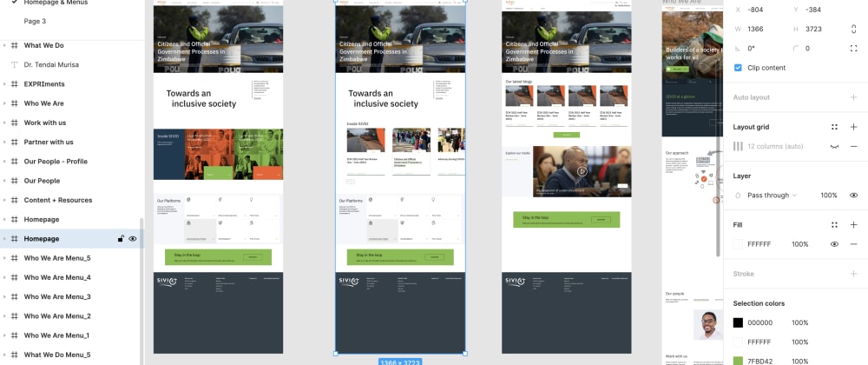Click frame icon of EXPRIments layer
868x365 pixels.
click(15, 84)
